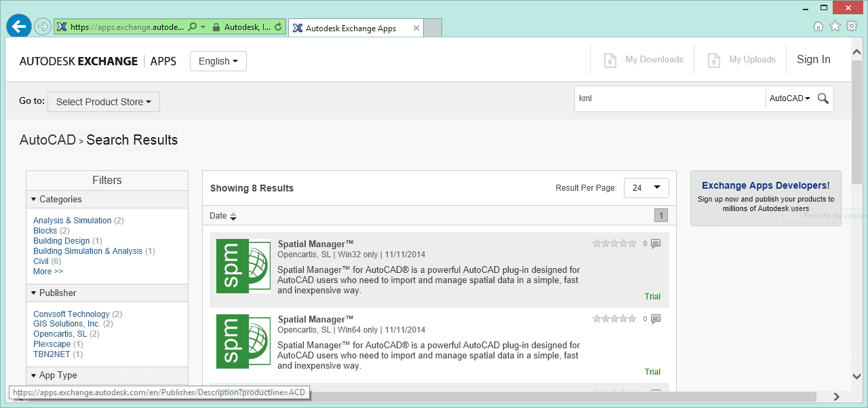The width and height of the screenshot is (868, 408).
Task: Refresh the page with the reload icon
Action: 278,27
